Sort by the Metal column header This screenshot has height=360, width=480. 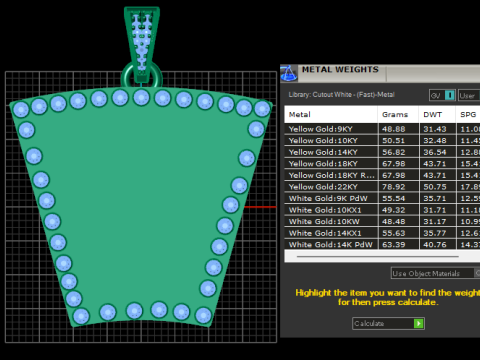pyautogui.click(x=331, y=115)
